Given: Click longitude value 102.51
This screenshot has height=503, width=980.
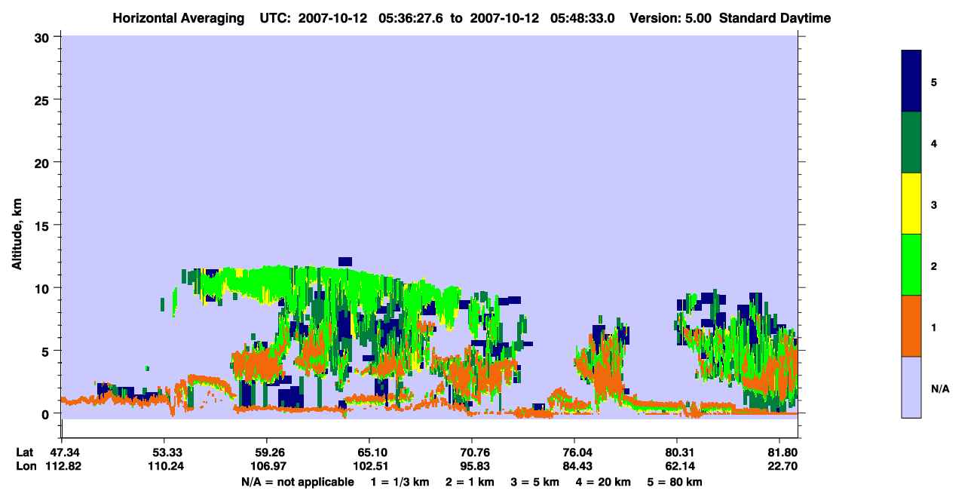Looking at the screenshot, I should coord(369,466).
